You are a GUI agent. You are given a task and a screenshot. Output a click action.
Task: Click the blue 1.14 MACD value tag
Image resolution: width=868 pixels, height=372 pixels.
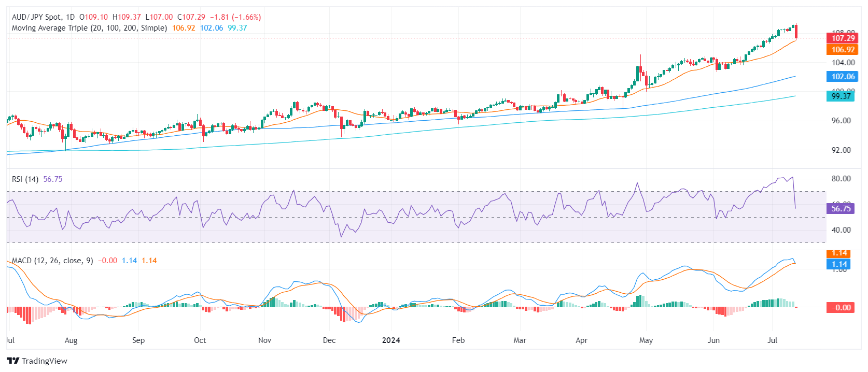tap(839, 264)
